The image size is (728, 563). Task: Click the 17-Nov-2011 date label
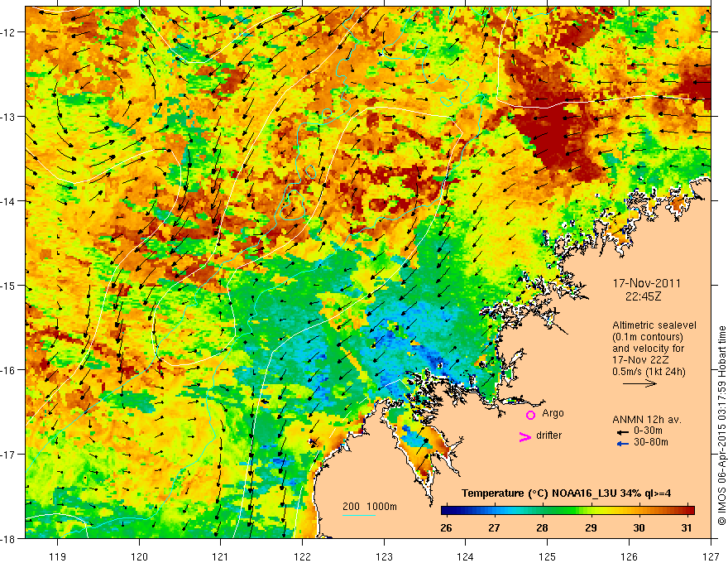pos(647,283)
